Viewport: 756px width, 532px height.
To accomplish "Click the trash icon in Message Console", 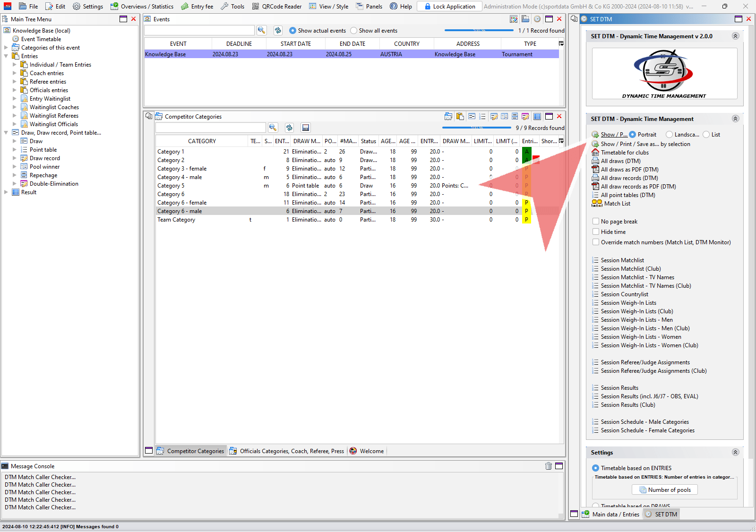I will pyautogui.click(x=548, y=466).
